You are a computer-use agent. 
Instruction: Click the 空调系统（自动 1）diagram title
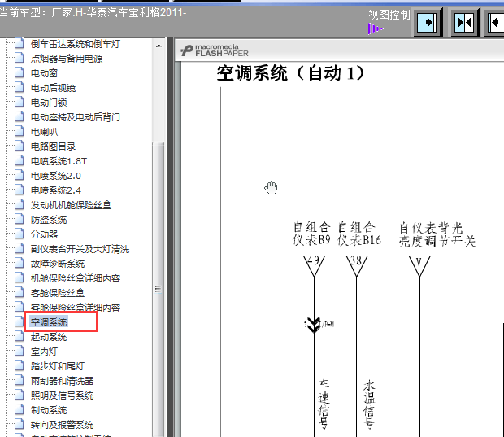290,73
